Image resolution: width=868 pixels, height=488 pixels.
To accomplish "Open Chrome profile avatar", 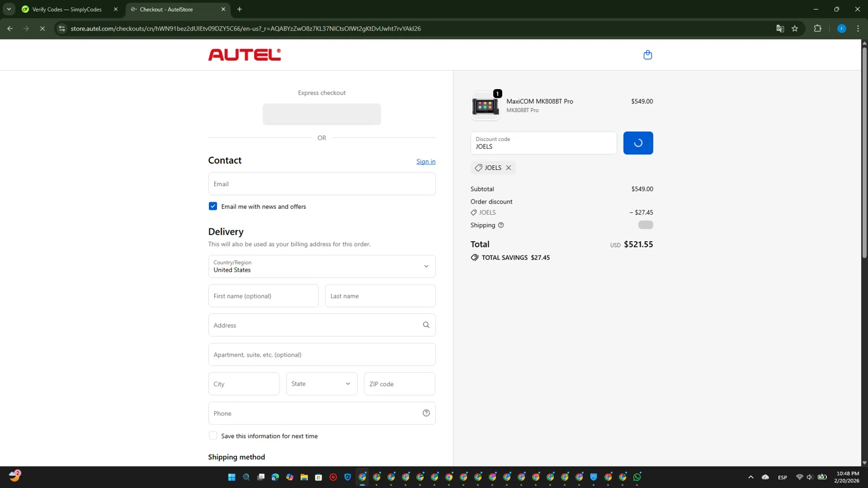I will (x=841, y=28).
